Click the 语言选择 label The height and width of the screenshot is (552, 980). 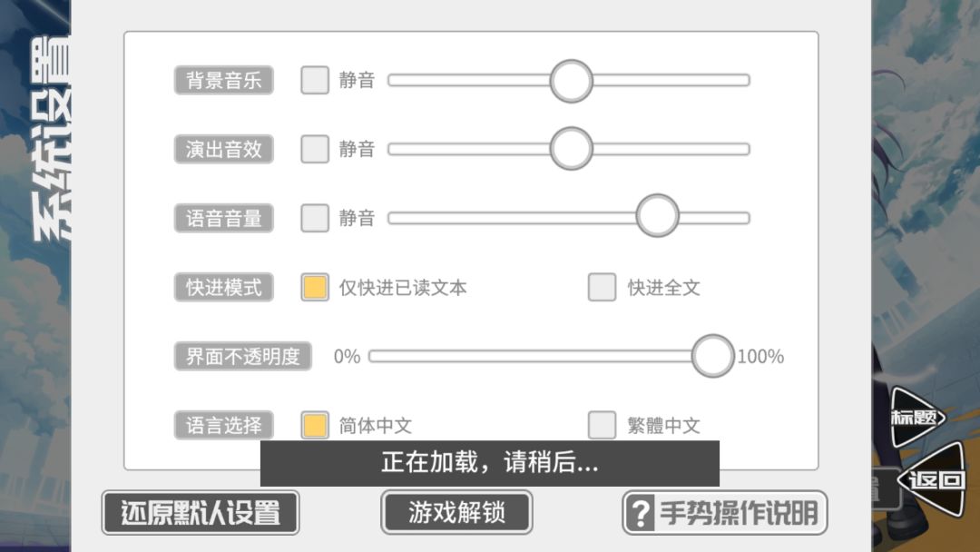(x=224, y=425)
